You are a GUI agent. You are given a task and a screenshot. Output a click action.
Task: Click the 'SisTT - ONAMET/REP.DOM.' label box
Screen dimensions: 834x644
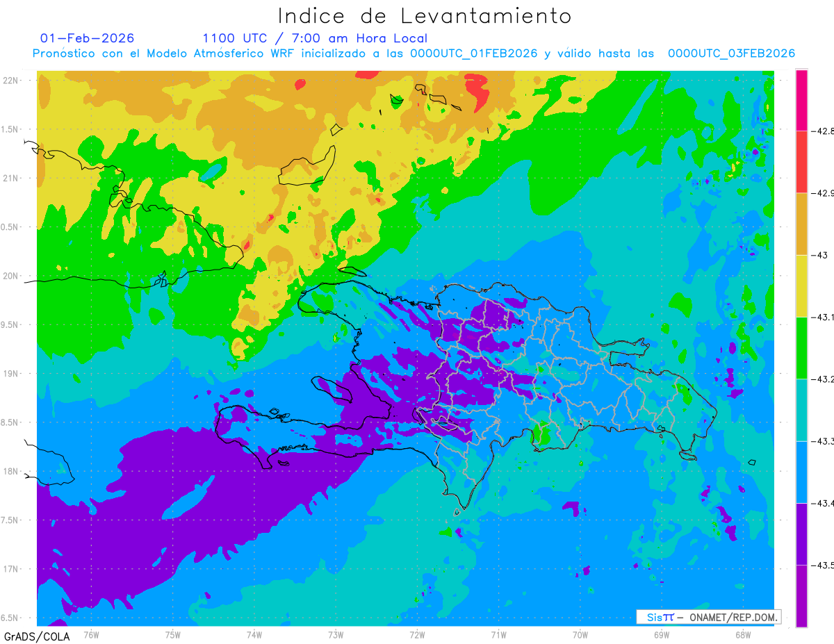tap(708, 617)
